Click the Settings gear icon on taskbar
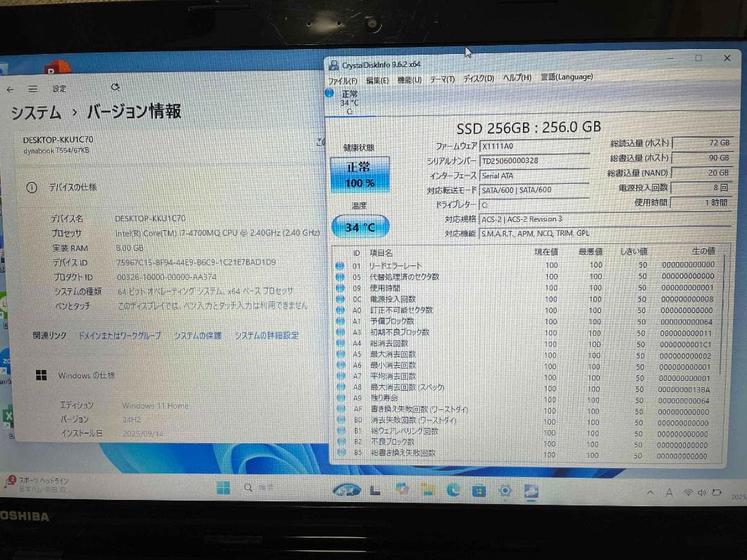The width and height of the screenshot is (747, 560). 504,490
